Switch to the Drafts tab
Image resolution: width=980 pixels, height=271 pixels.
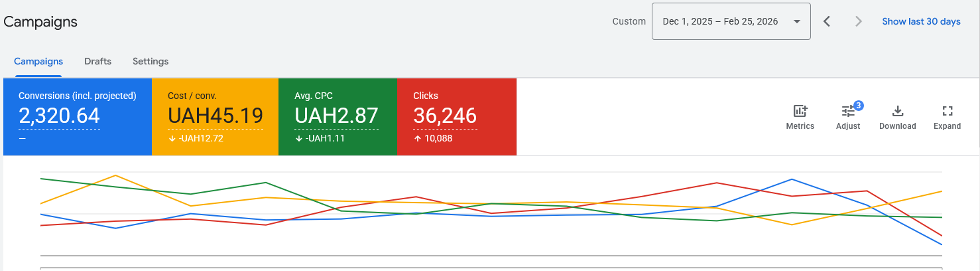coord(97,61)
